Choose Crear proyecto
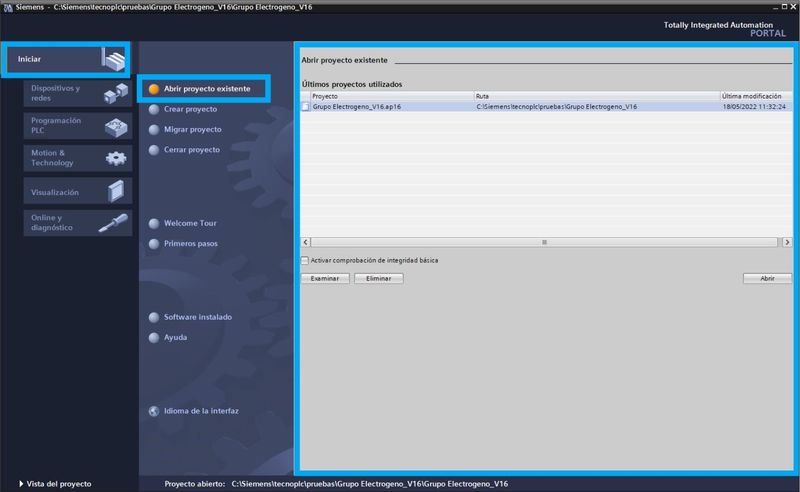Viewport: 800px width, 492px height. (190, 109)
